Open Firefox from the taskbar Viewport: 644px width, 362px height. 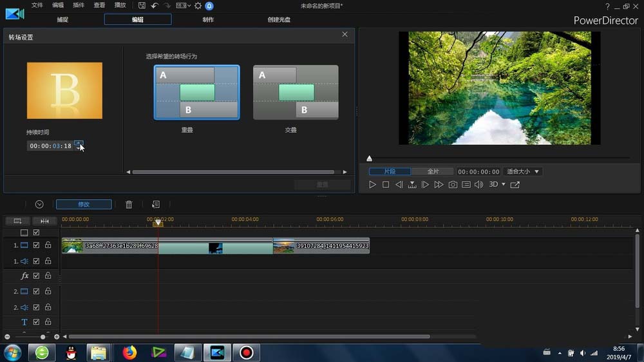coord(129,352)
